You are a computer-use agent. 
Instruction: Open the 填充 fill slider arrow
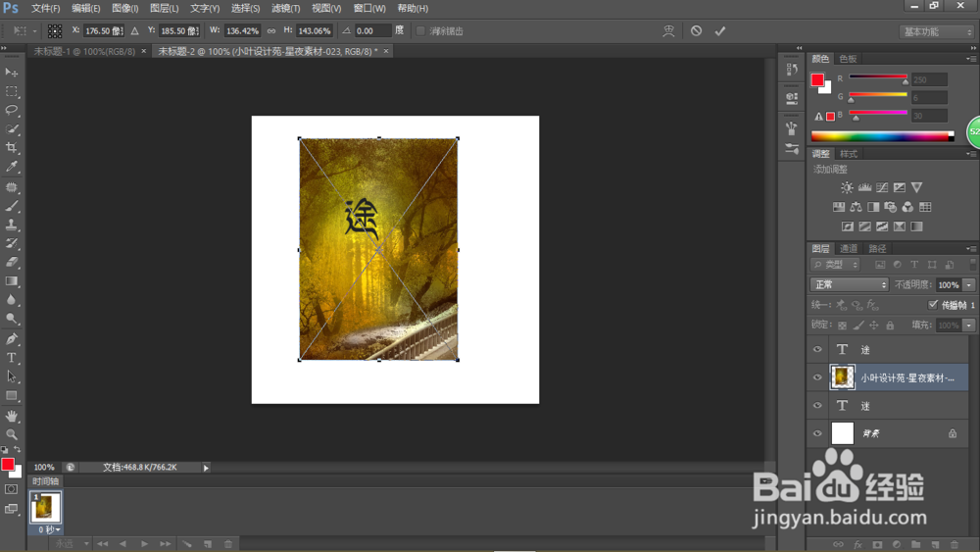click(969, 326)
